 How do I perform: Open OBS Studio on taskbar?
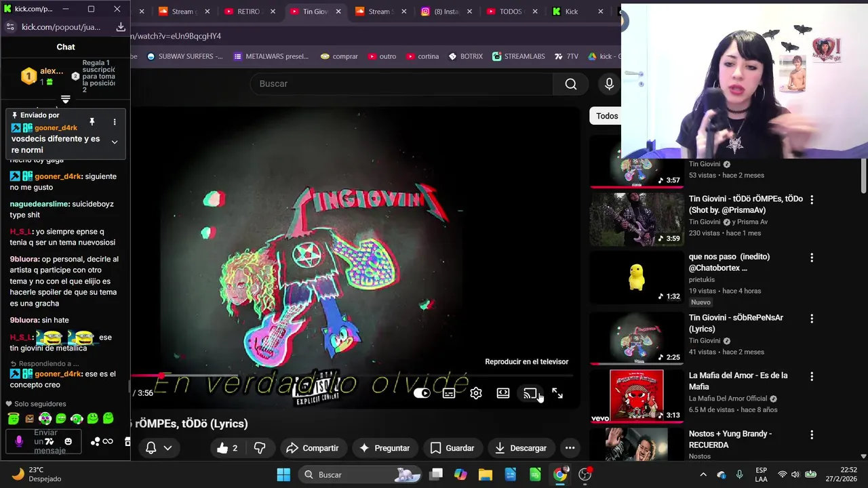585,474
